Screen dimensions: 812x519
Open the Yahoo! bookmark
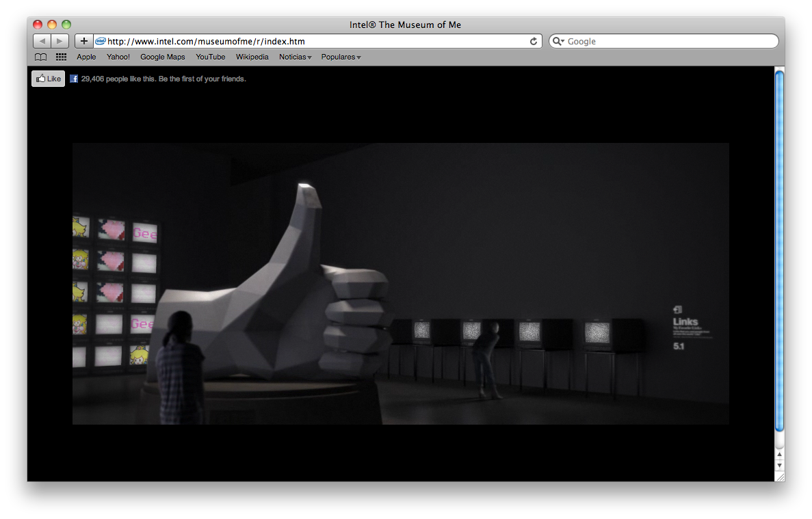(x=118, y=57)
